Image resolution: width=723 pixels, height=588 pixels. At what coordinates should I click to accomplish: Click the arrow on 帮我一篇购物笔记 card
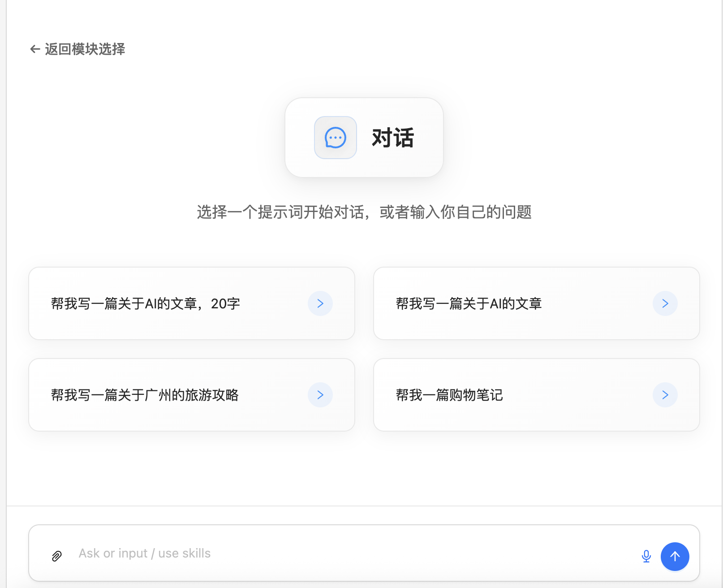tap(665, 395)
